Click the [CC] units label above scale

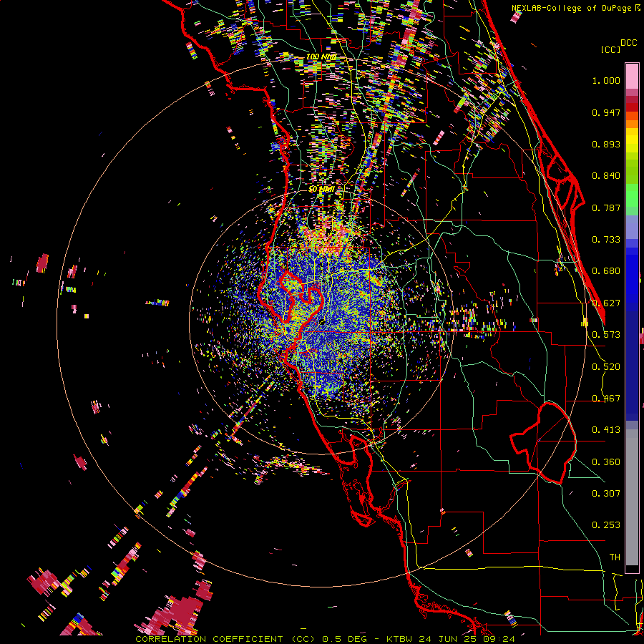(610, 49)
